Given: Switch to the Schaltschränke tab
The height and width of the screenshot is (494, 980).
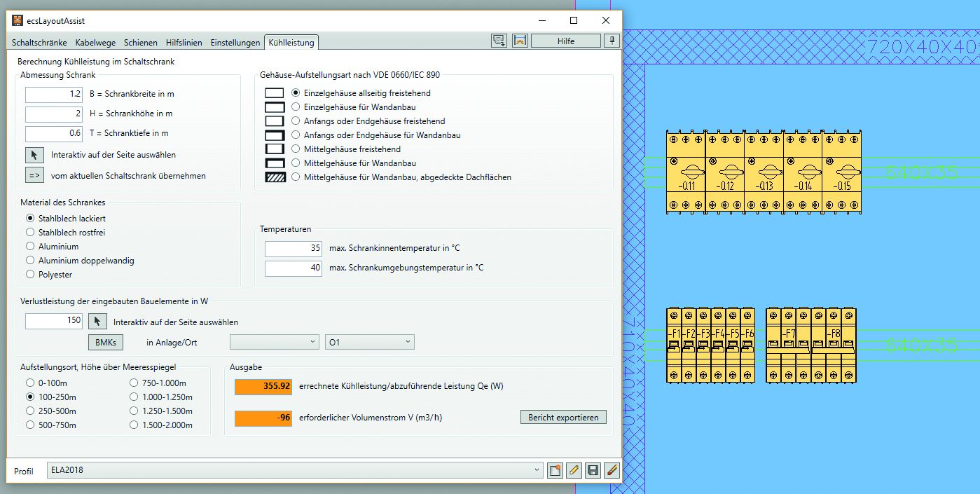Looking at the screenshot, I should coord(40,43).
